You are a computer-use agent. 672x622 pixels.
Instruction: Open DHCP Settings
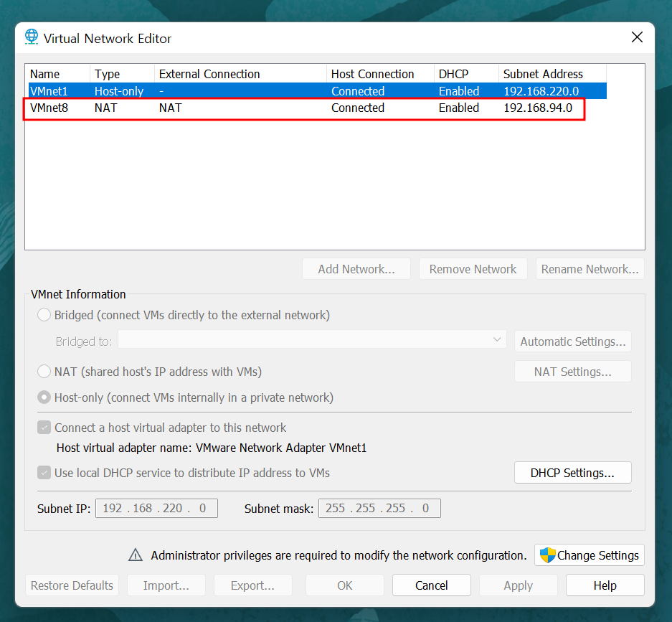pyautogui.click(x=573, y=472)
